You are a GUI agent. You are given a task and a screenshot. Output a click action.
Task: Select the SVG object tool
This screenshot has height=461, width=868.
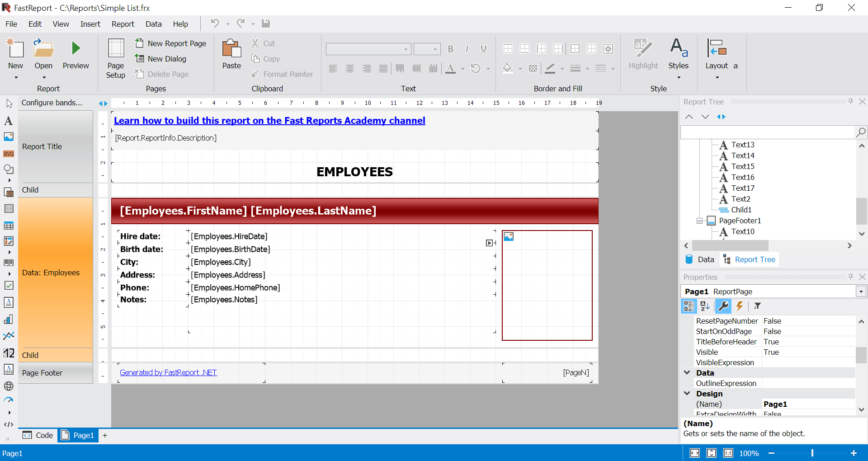(x=9, y=154)
